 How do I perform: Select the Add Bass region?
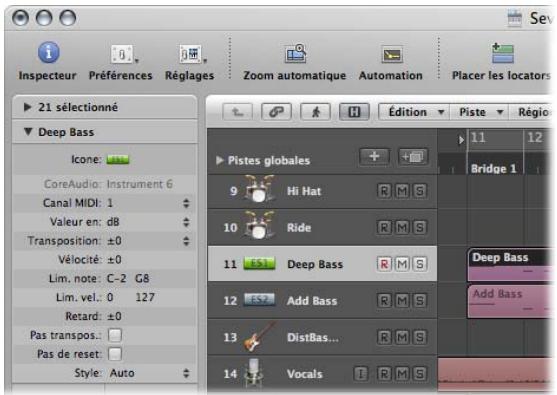click(510, 301)
